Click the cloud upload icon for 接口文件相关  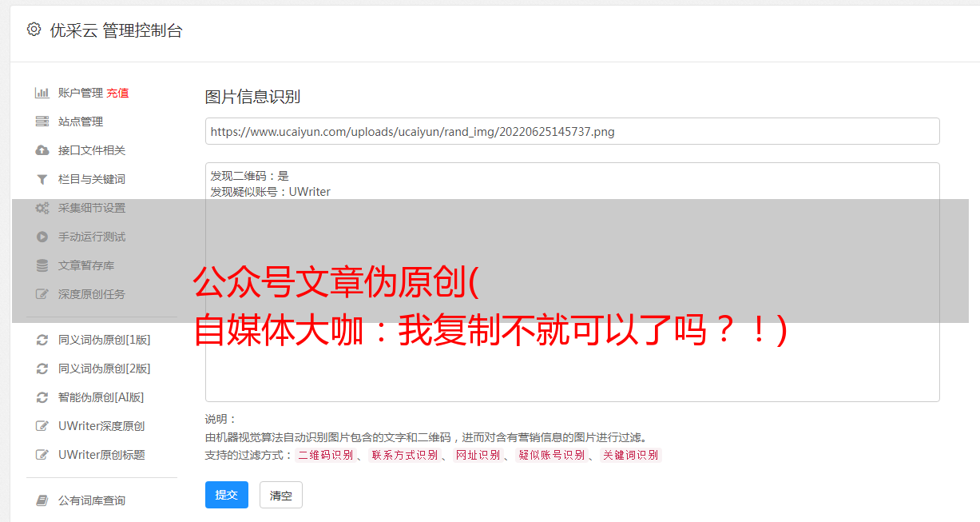pyautogui.click(x=42, y=150)
